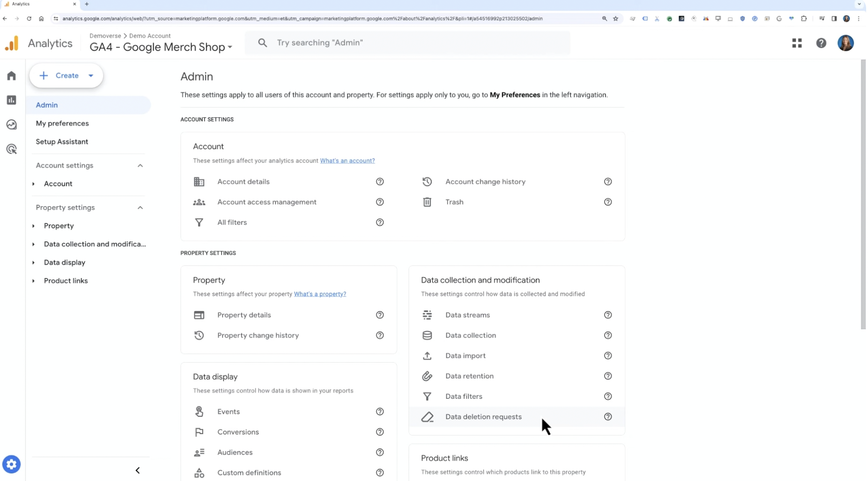
Task: Expand the Data display tree item
Action: 33,263
